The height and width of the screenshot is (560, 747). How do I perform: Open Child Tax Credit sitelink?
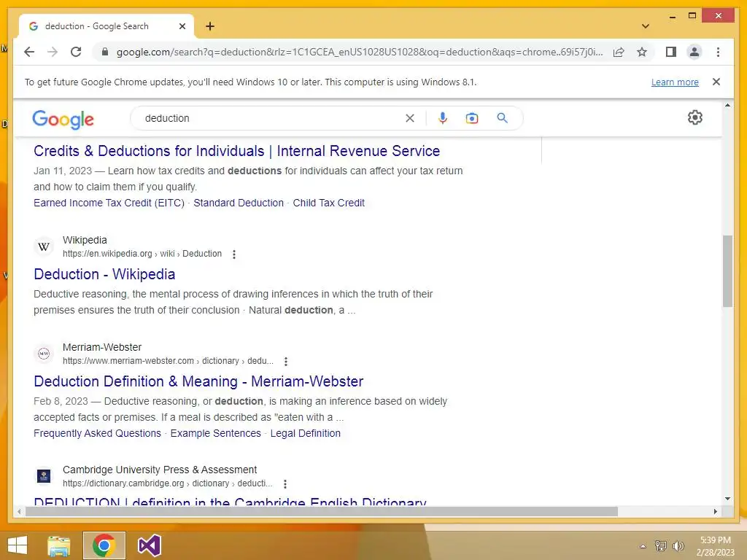(329, 203)
